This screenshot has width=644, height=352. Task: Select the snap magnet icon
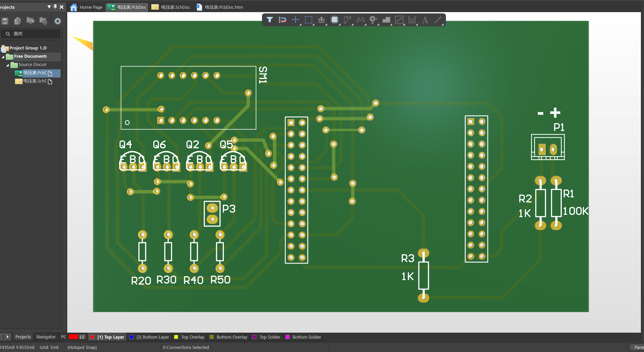tap(283, 20)
